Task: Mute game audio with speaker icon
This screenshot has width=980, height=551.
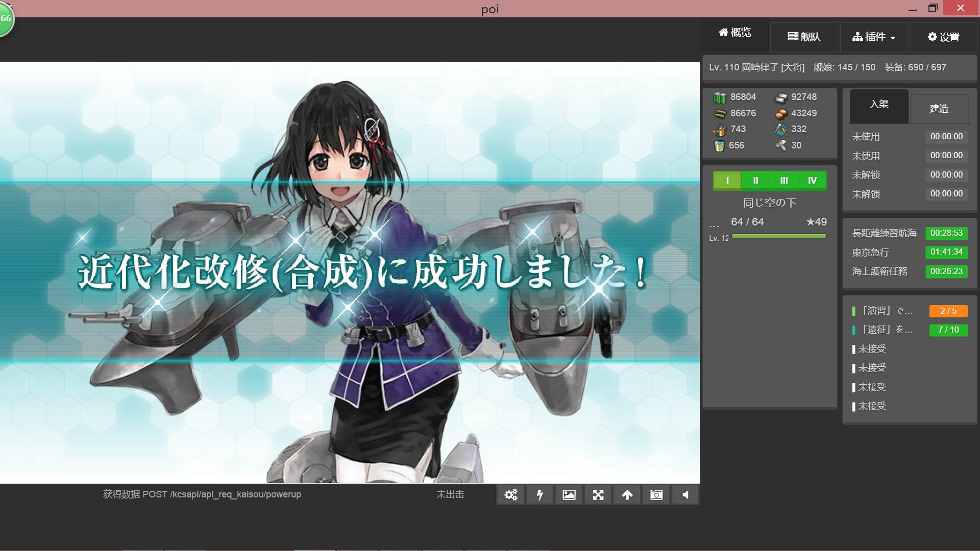Action: point(685,495)
